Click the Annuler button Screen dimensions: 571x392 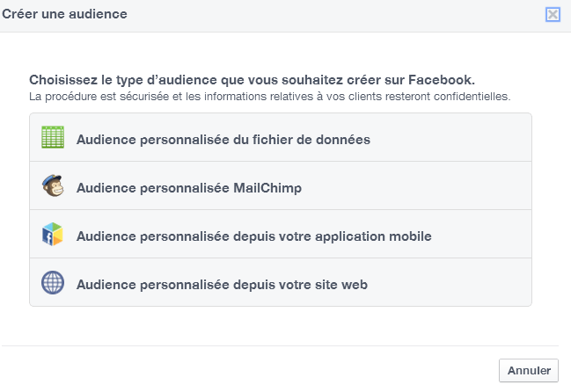coord(529,371)
